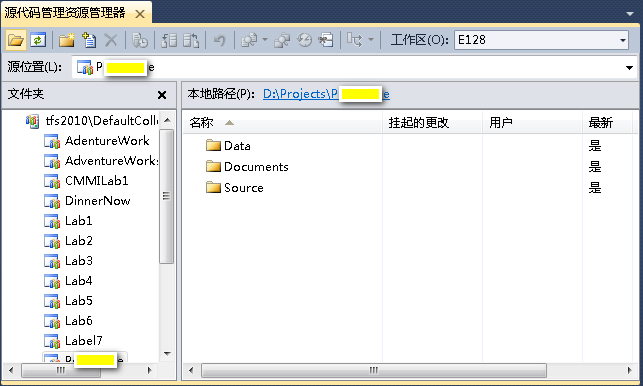Click folder tree horizontal scroll left arrow
The height and width of the screenshot is (386, 643).
(x=11, y=370)
